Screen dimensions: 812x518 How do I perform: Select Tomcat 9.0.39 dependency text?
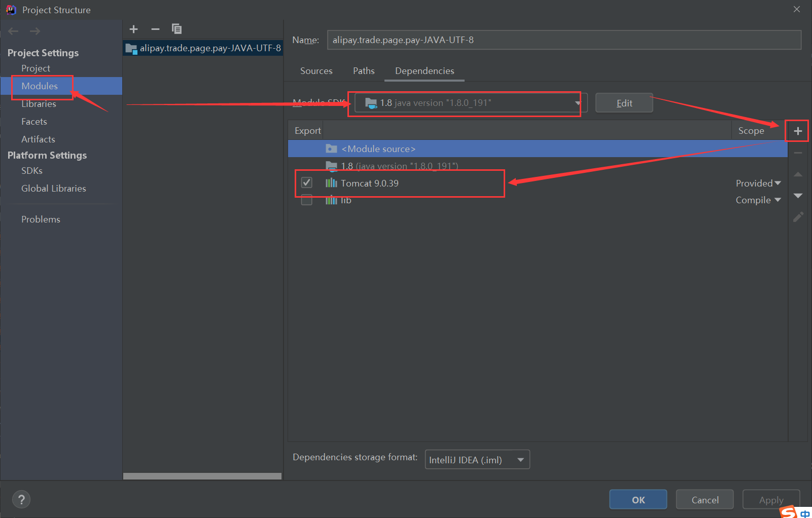tap(370, 183)
